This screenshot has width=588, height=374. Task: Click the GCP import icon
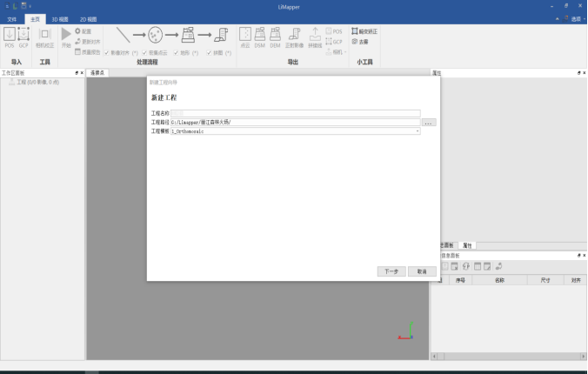coord(23,36)
